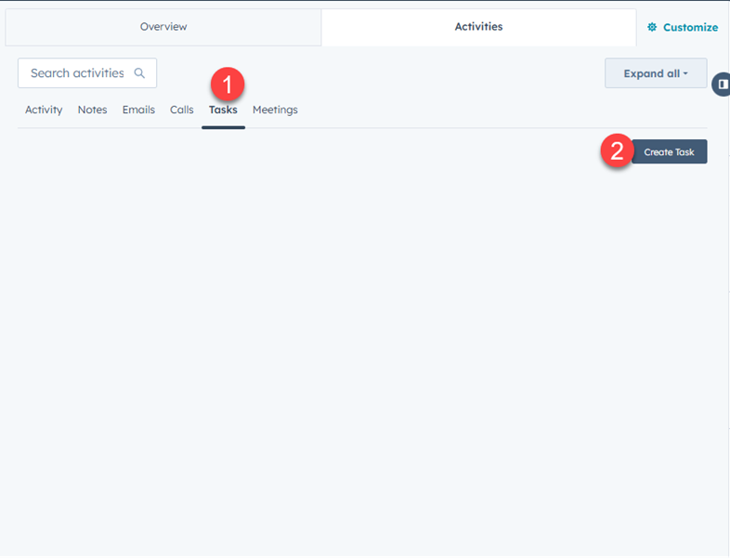View the Calls tab
Viewport: 730px width, 560px height.
point(182,110)
